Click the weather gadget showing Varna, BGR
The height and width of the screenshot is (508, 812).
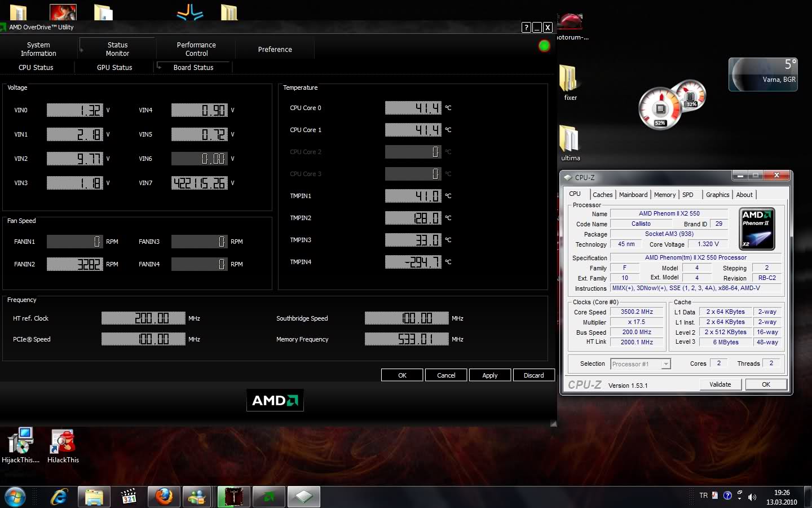pyautogui.click(x=763, y=75)
